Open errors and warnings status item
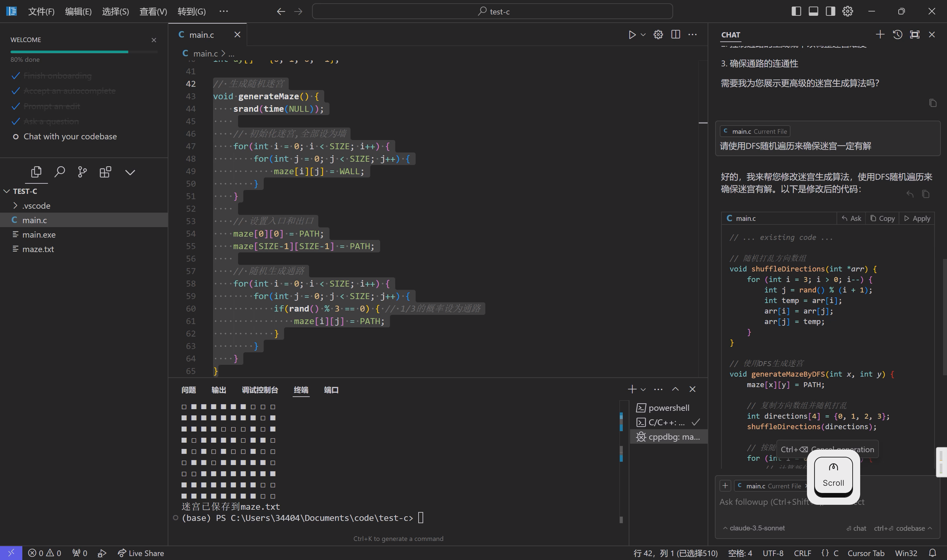The height and width of the screenshot is (560, 947). pyautogui.click(x=44, y=553)
